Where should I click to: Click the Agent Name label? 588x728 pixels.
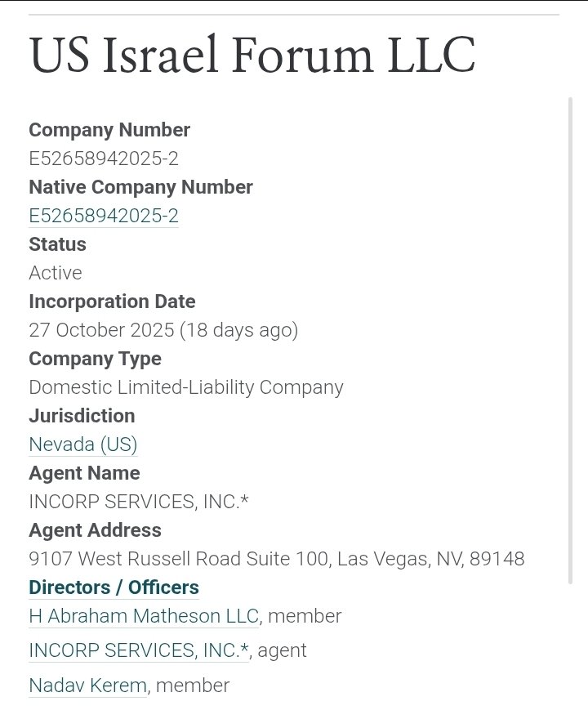pos(84,473)
